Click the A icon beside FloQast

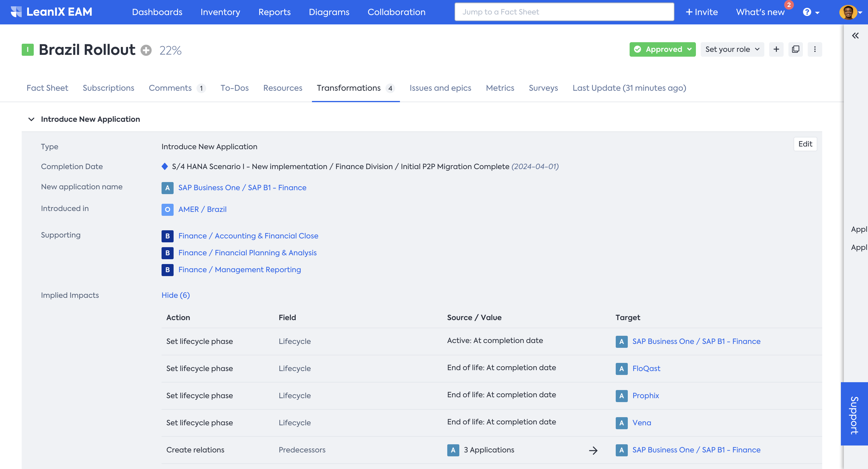[621, 369]
